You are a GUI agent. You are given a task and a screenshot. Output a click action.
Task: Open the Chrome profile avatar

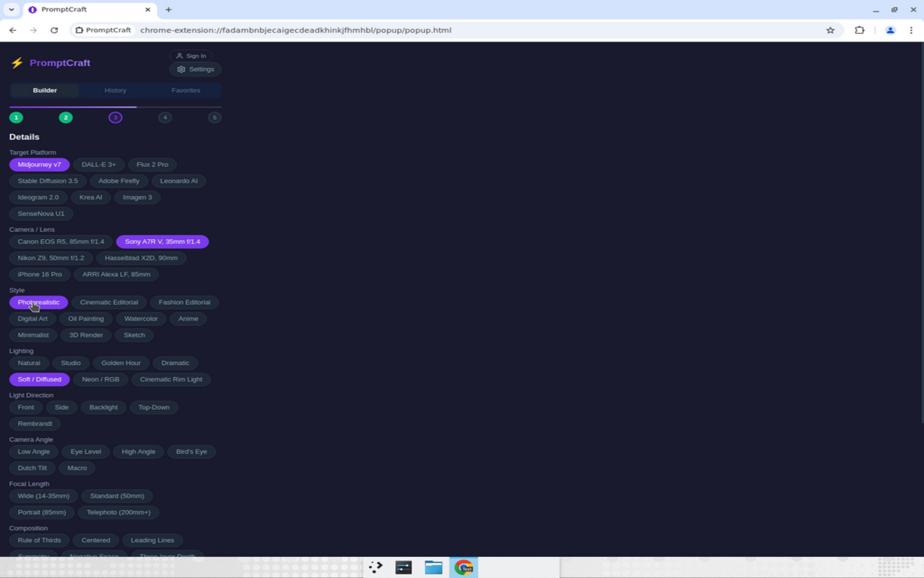pyautogui.click(x=890, y=30)
